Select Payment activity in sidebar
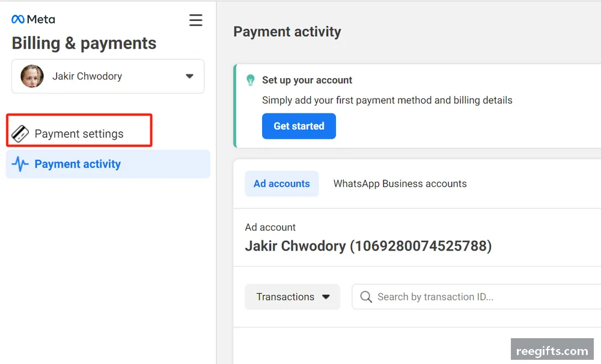601x364 pixels. click(108, 164)
